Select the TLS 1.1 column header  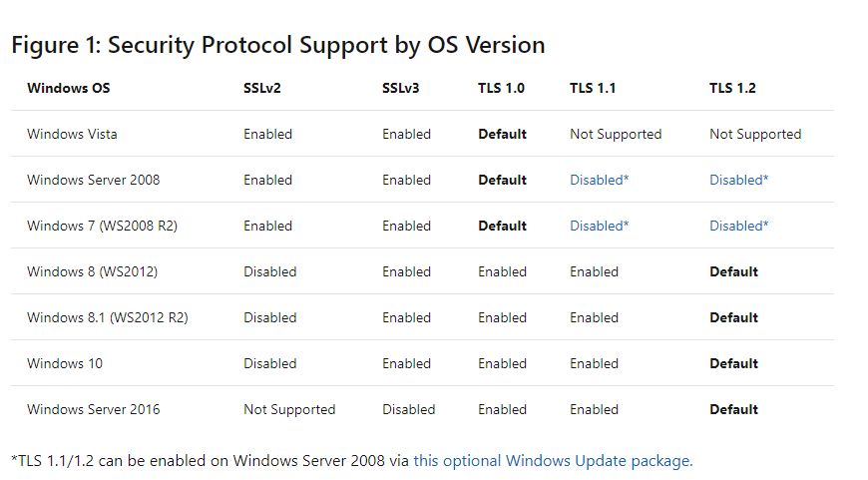tap(593, 88)
